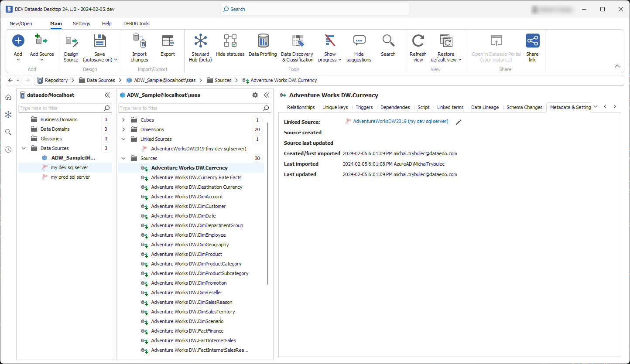Click Restore default view icon

(446, 41)
